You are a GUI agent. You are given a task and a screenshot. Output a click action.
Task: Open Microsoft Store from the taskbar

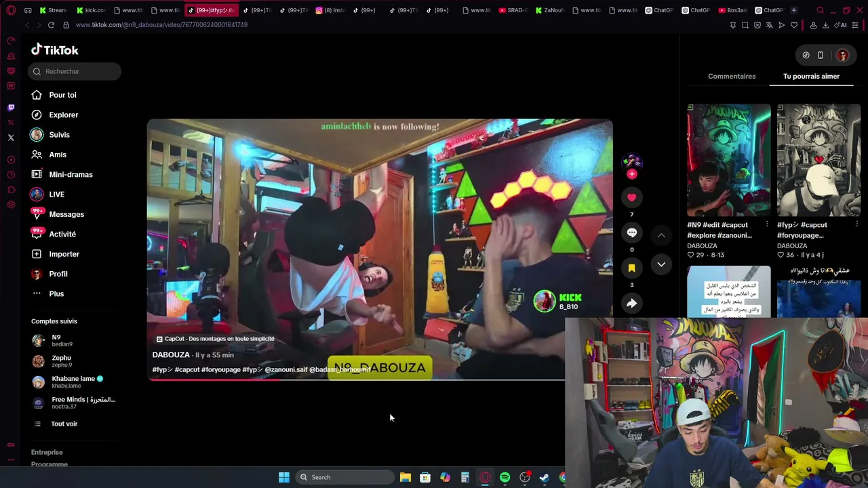click(x=425, y=477)
